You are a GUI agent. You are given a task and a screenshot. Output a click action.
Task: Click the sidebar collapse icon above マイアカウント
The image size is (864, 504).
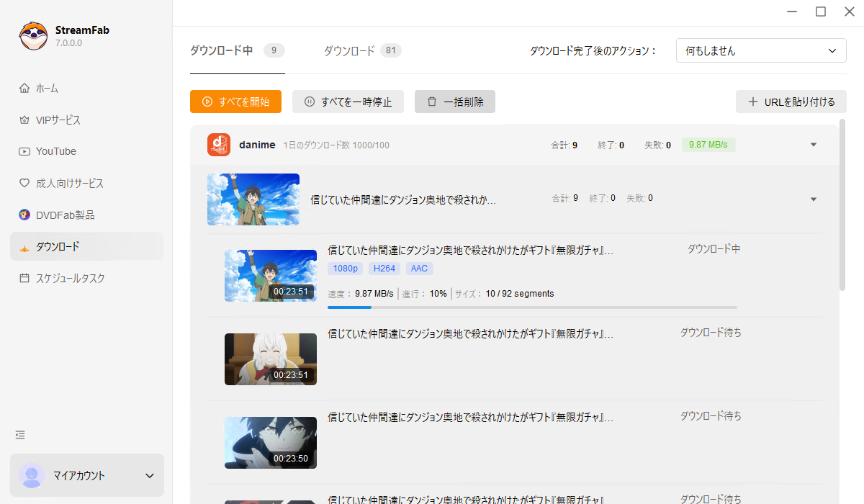click(19, 434)
